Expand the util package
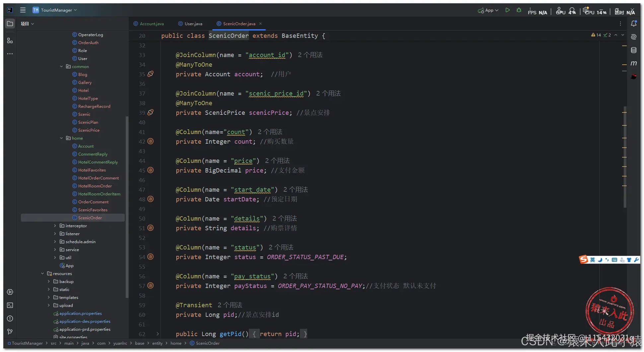The height and width of the screenshot is (352, 644). 55,258
